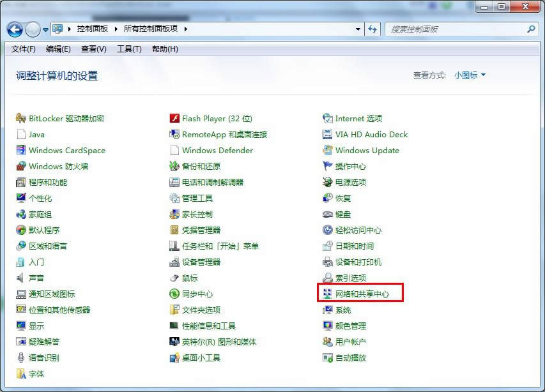Screen dimensions: 545x392
Task: Open the 查看(V) menu
Action: 93,49
